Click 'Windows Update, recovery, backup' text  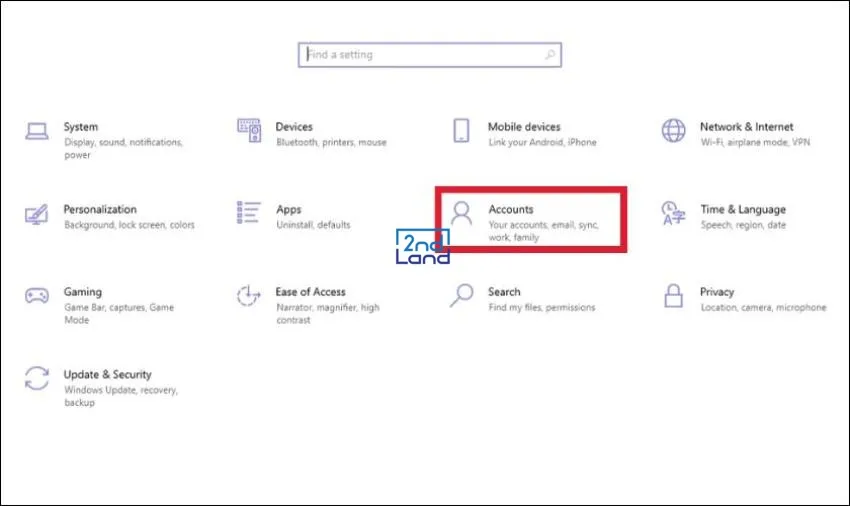(120, 396)
